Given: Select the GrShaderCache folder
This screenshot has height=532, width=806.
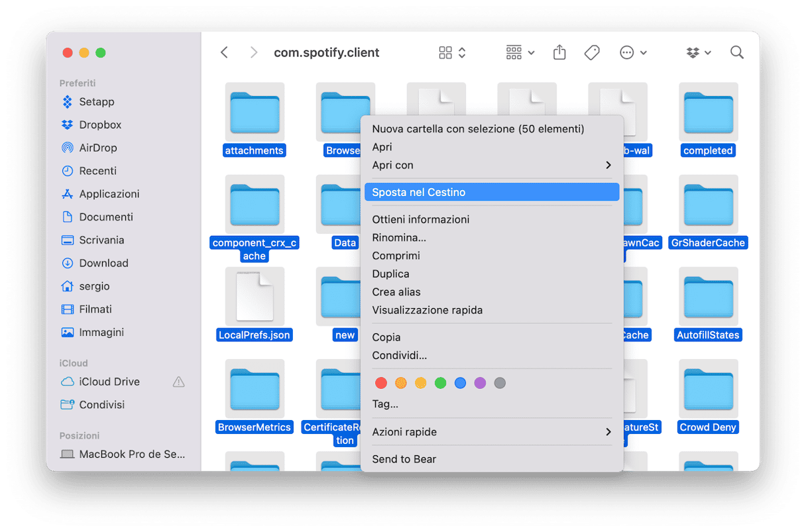Looking at the screenshot, I should (708, 212).
